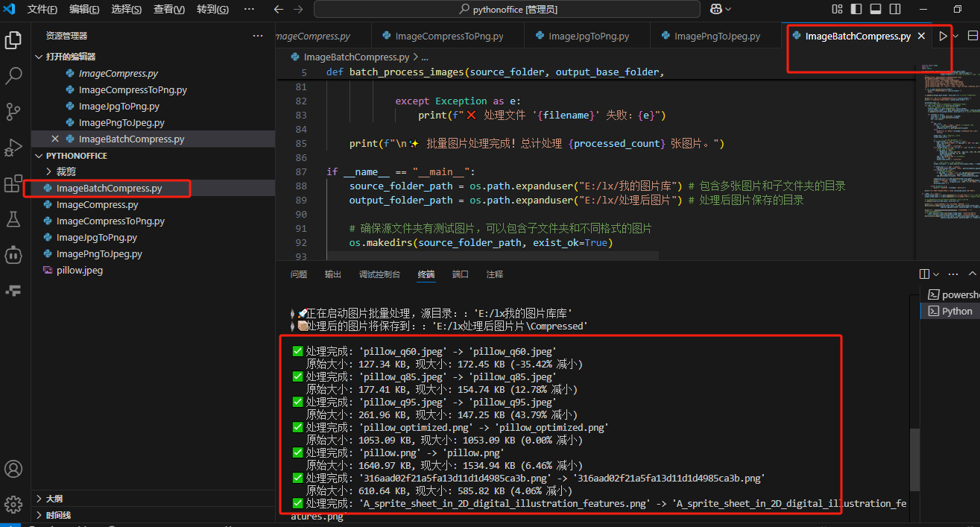Click the VS Code logo icon
The height and width of the screenshot is (527, 980).
pyautogui.click(x=10, y=9)
